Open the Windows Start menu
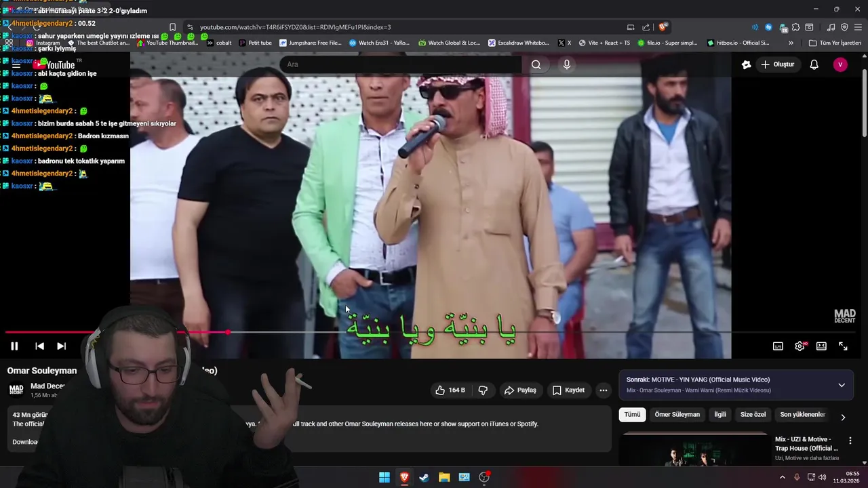The width and height of the screenshot is (868, 488). [x=384, y=477]
